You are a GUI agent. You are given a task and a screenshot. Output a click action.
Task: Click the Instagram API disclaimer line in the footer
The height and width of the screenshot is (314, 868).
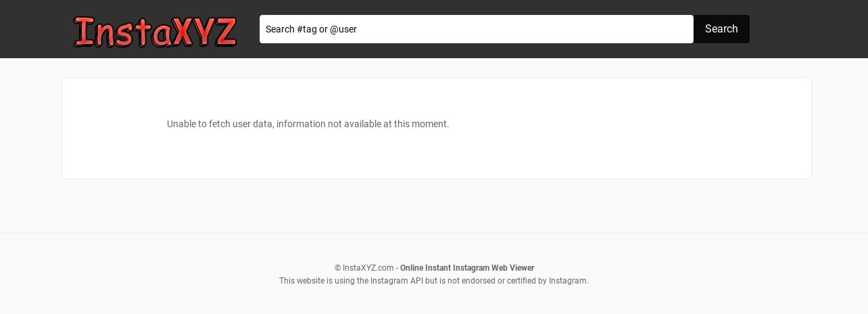[434, 281]
